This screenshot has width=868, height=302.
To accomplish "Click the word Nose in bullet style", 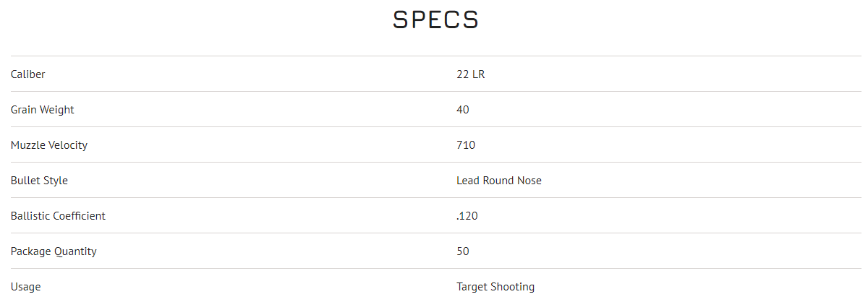I will click(529, 181).
